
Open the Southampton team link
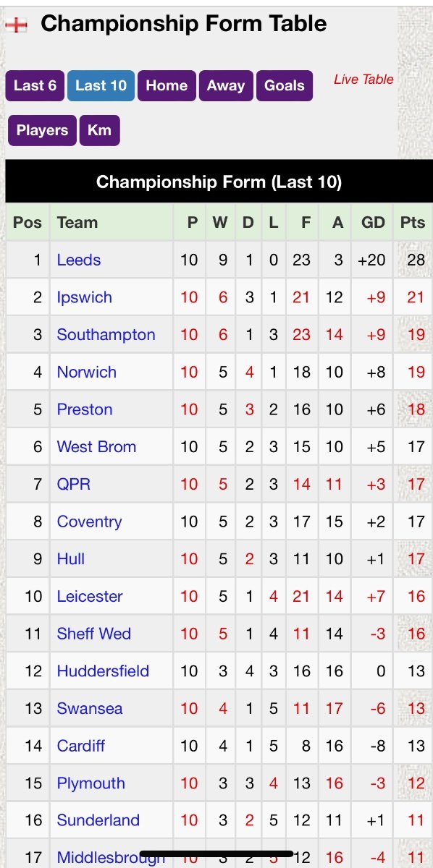(x=106, y=334)
